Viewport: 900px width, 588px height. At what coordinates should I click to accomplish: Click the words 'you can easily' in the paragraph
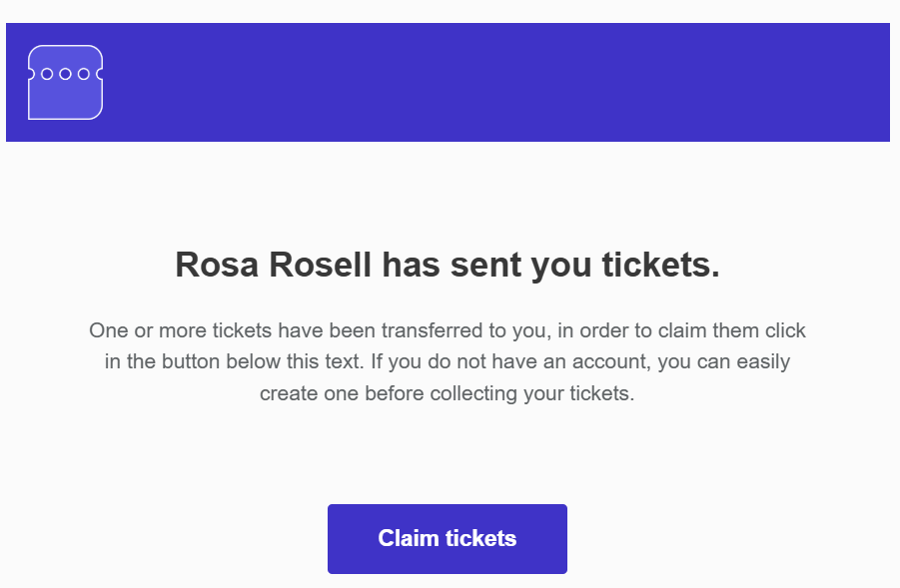[x=724, y=362]
